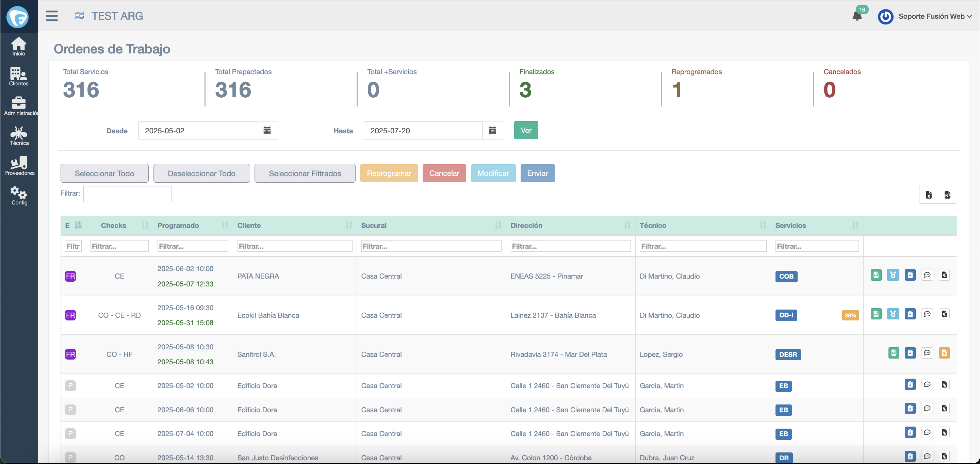Expand Soporte Fusión Web user menu

[x=935, y=16]
